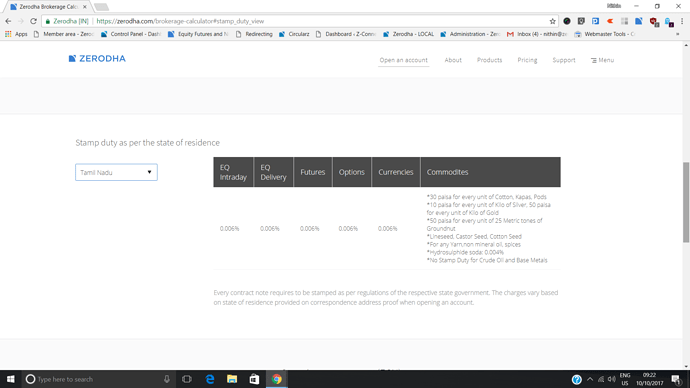Click Open an account link
690x388 pixels.
[404, 60]
